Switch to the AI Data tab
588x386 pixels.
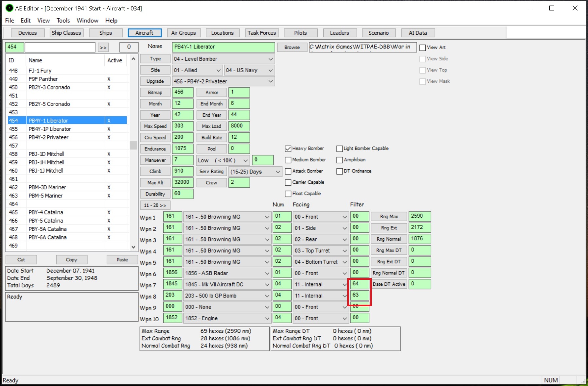coord(418,33)
